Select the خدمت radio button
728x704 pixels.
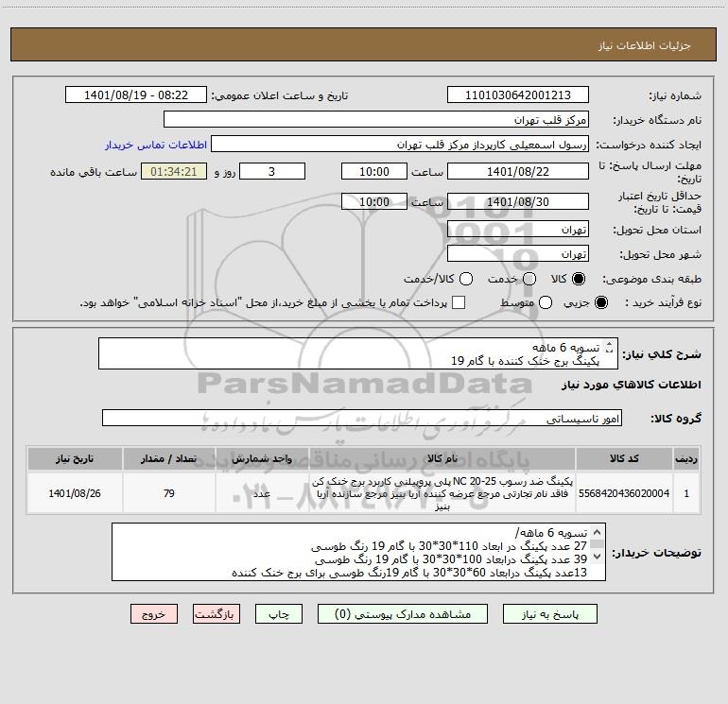pos(529,279)
